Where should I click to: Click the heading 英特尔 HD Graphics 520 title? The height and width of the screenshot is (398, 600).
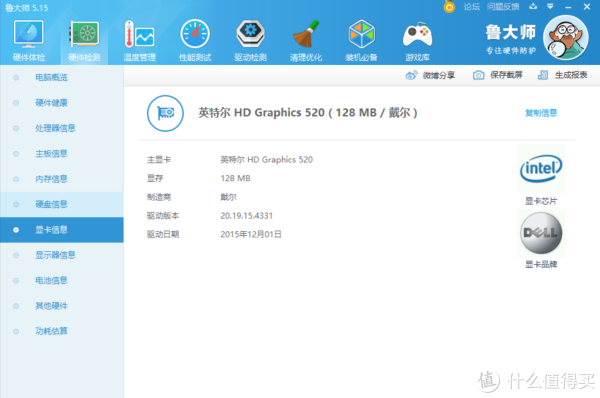[x=307, y=113]
